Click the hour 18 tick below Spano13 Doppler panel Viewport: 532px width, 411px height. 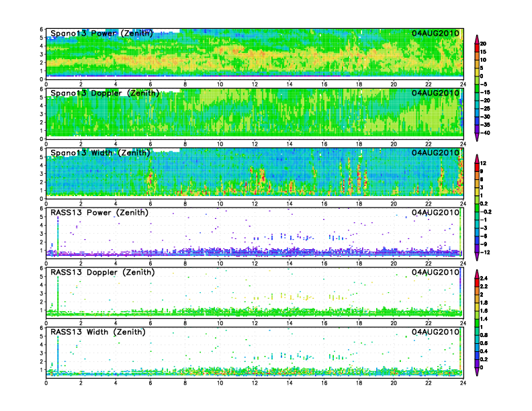pyautogui.click(x=359, y=144)
